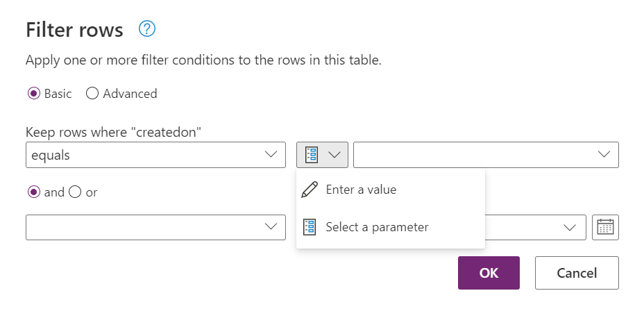Open the "equals" operator dropdown
644x309 pixels.
click(155, 155)
